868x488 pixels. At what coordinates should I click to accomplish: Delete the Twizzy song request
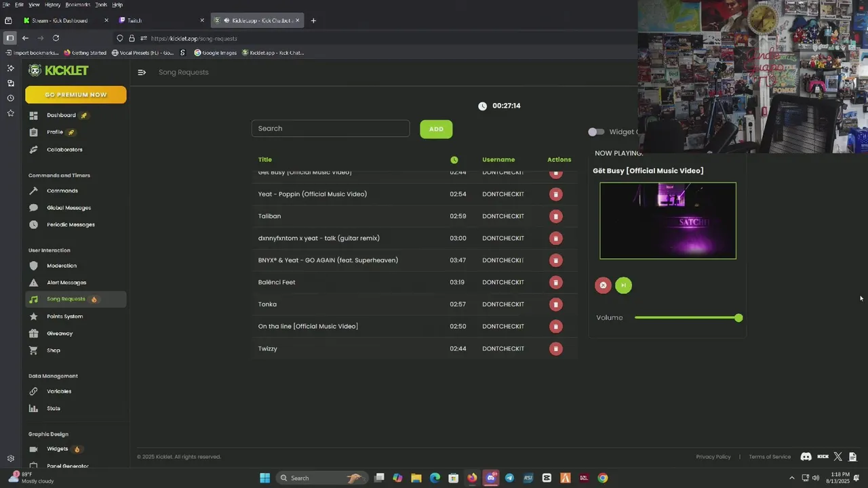click(x=555, y=348)
